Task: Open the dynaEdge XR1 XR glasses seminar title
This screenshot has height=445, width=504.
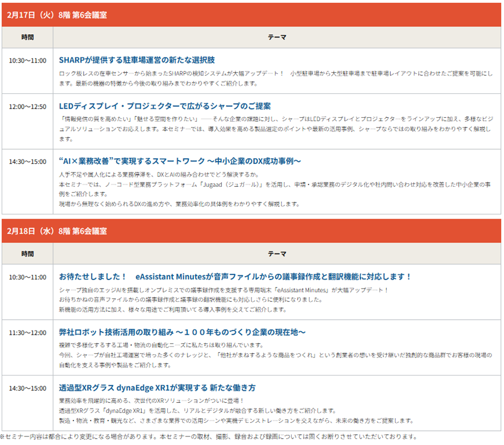Action: coord(157,388)
